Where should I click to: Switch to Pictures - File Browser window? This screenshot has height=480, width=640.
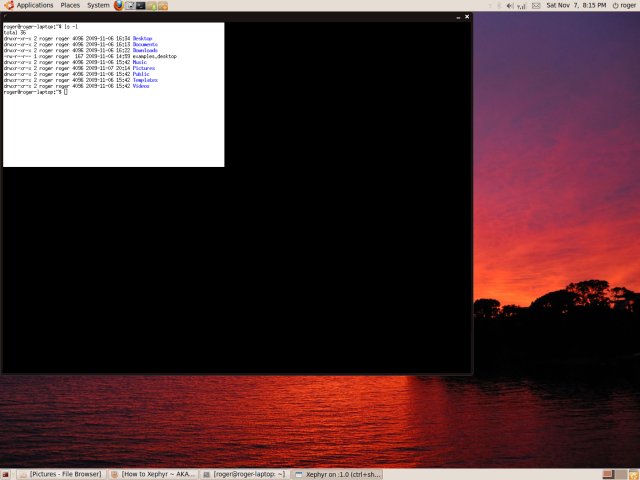coord(62,474)
